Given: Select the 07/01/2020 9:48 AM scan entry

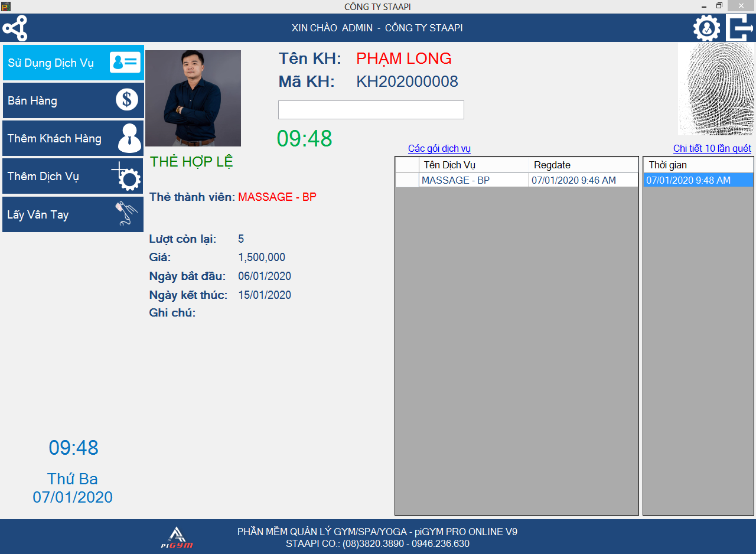Looking at the screenshot, I should tap(698, 181).
